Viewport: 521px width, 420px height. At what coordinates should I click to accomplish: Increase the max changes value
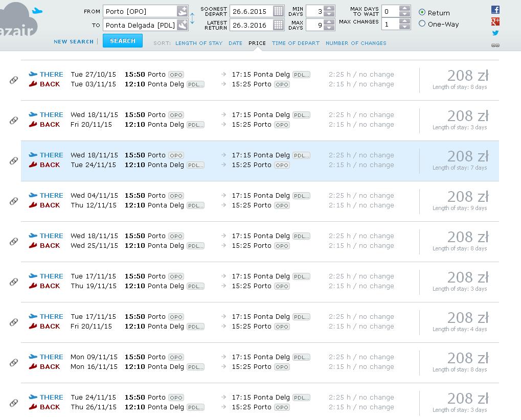[x=405, y=21]
